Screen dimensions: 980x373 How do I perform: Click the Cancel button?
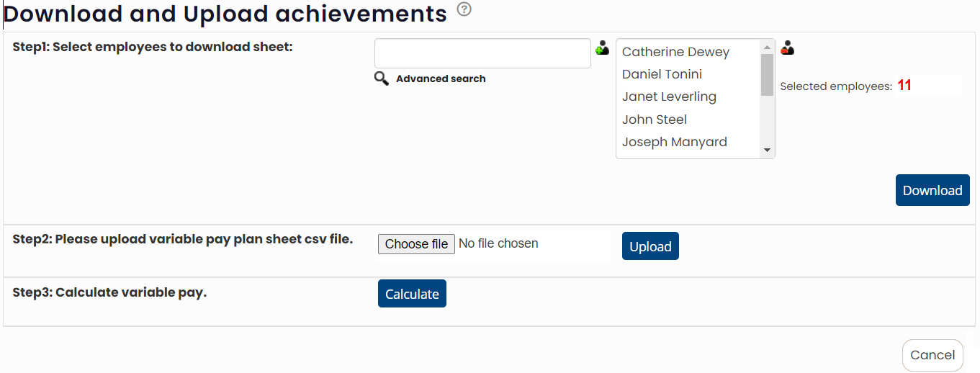point(932,355)
